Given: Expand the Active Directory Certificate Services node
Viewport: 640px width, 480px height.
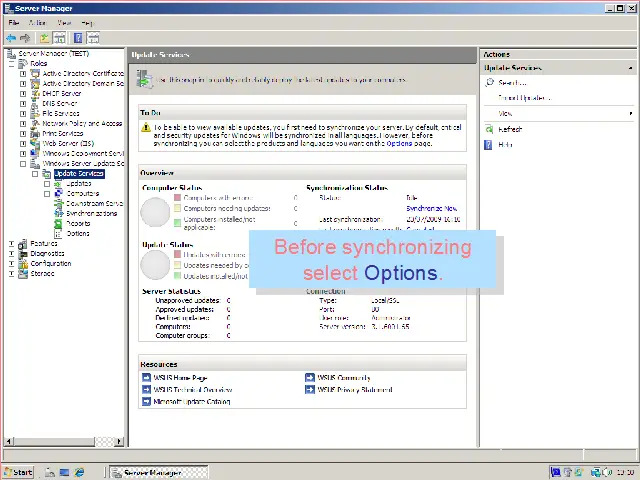Looking at the screenshot, I should pyautogui.click(x=23, y=73).
